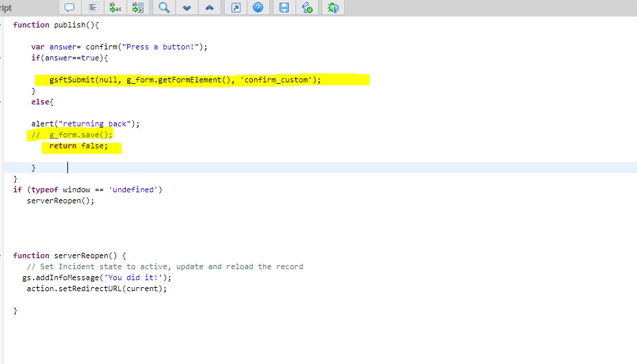Click the gs.addInfoMessage line

tap(96, 277)
